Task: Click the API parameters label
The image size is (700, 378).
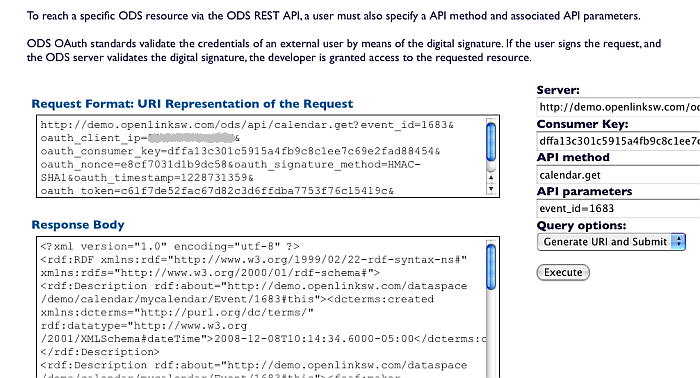Action: pos(584,191)
